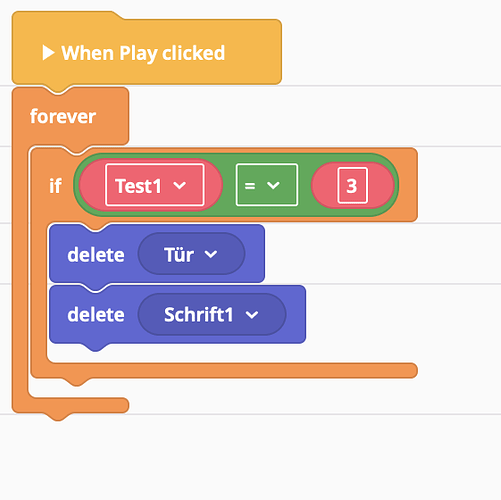Screen dimensions: 501x500
Task: Click the chevron arrow beside Test1
Action: pos(180,185)
